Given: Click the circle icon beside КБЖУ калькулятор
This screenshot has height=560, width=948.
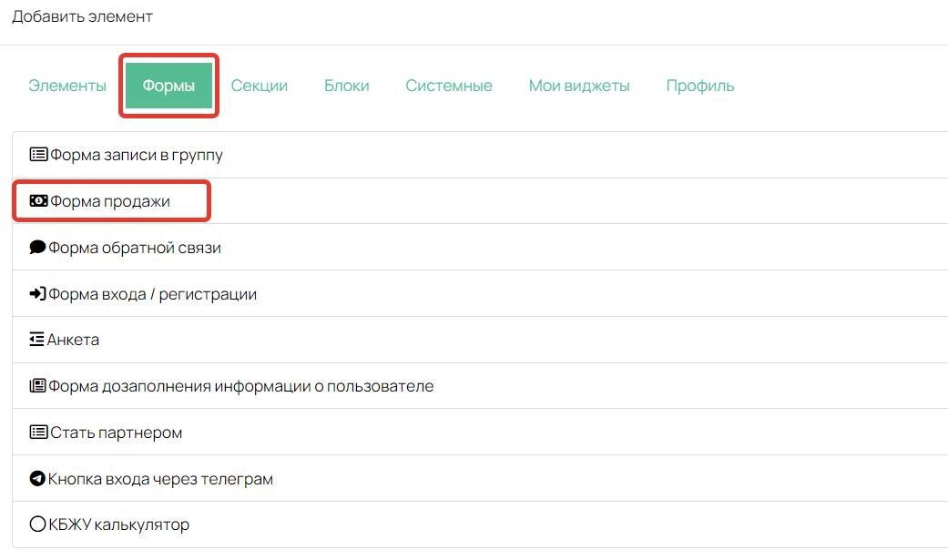Looking at the screenshot, I should click(x=37, y=524).
